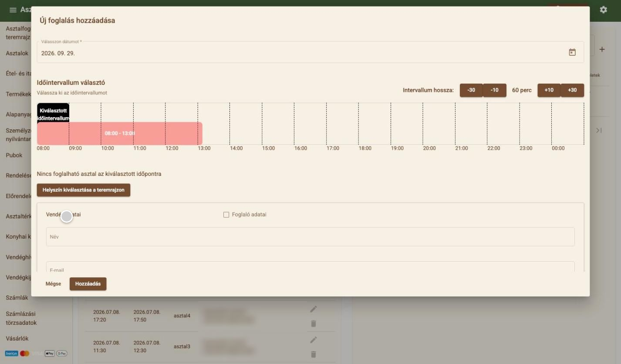621x364 pixels.
Task: Jump to last page arrow icon
Action: (x=599, y=130)
